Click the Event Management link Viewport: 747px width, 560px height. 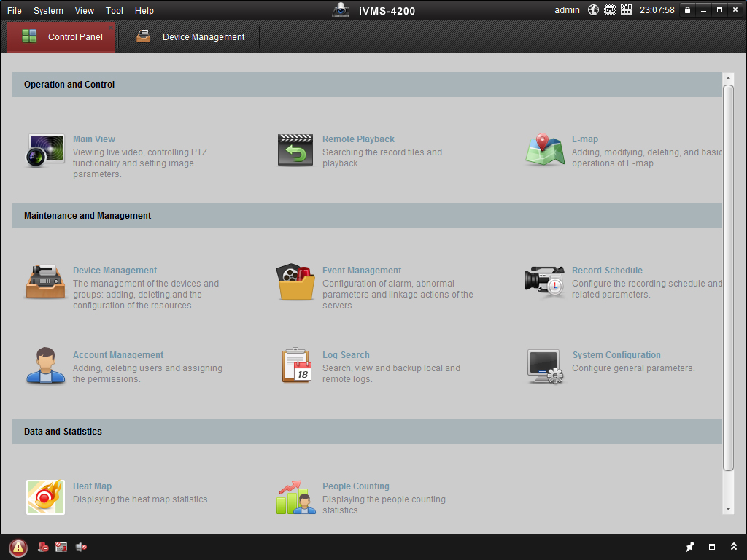(x=362, y=270)
